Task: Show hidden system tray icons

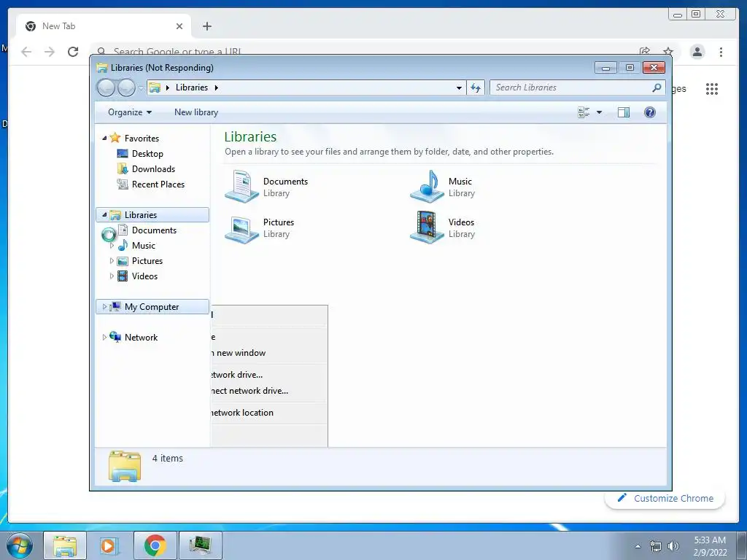Action: pos(638,546)
